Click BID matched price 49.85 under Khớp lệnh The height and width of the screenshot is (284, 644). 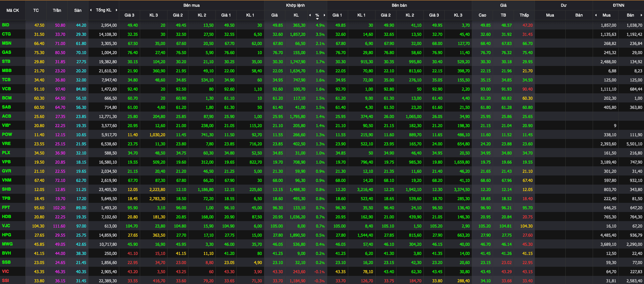(278, 25)
